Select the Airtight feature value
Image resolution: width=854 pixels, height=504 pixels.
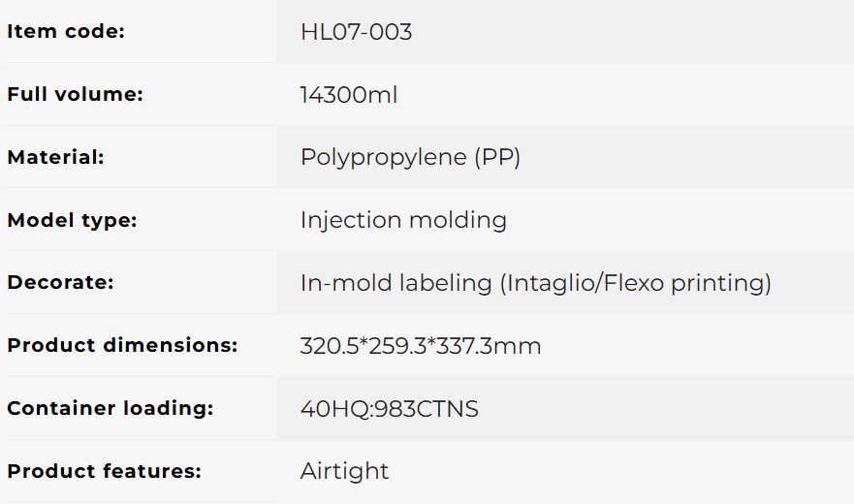(344, 471)
